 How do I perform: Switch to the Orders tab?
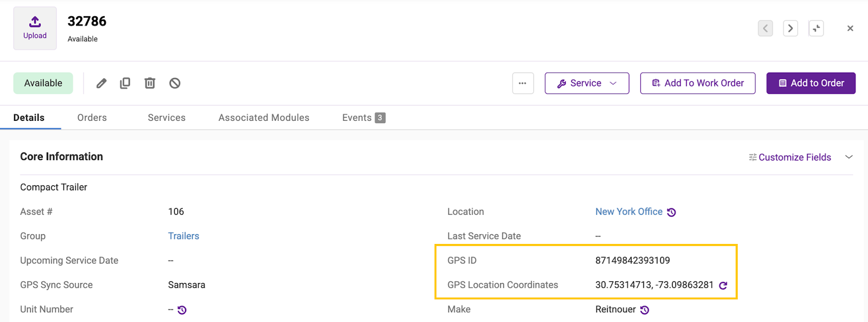point(92,118)
